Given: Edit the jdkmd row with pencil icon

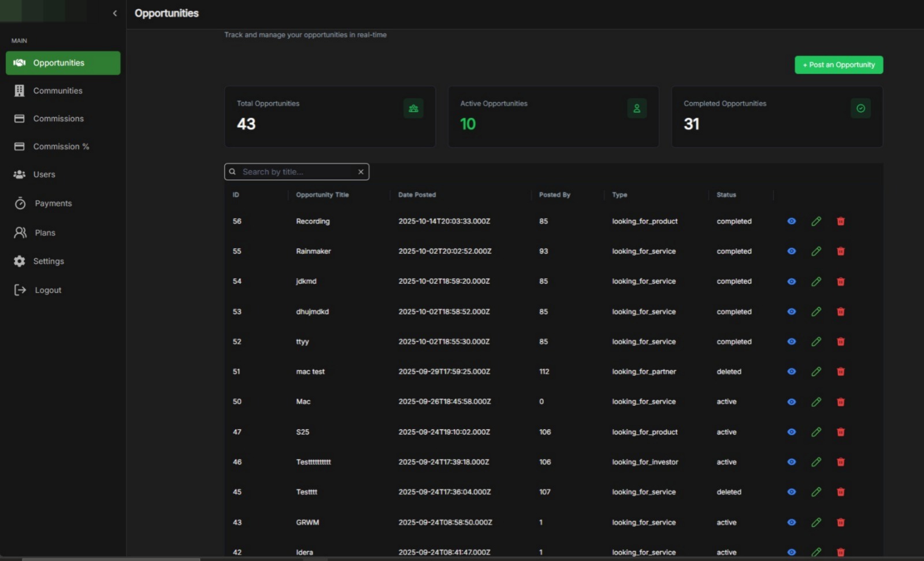Looking at the screenshot, I should [x=817, y=281].
